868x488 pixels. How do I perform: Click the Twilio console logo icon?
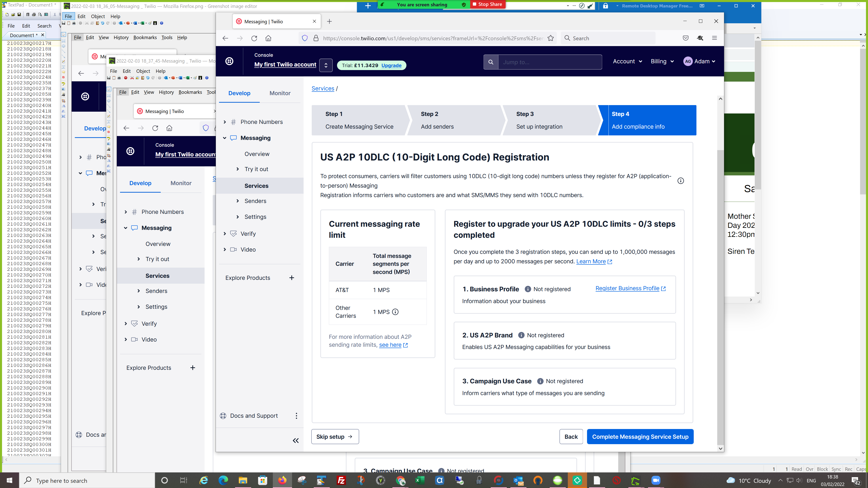click(x=229, y=61)
